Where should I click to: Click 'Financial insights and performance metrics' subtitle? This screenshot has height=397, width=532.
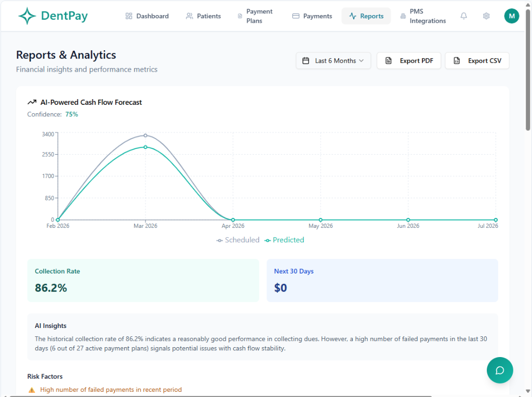coord(87,69)
